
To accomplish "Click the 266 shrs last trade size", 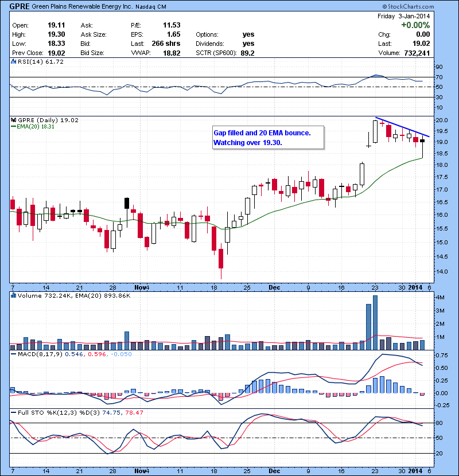I will click(x=166, y=44).
